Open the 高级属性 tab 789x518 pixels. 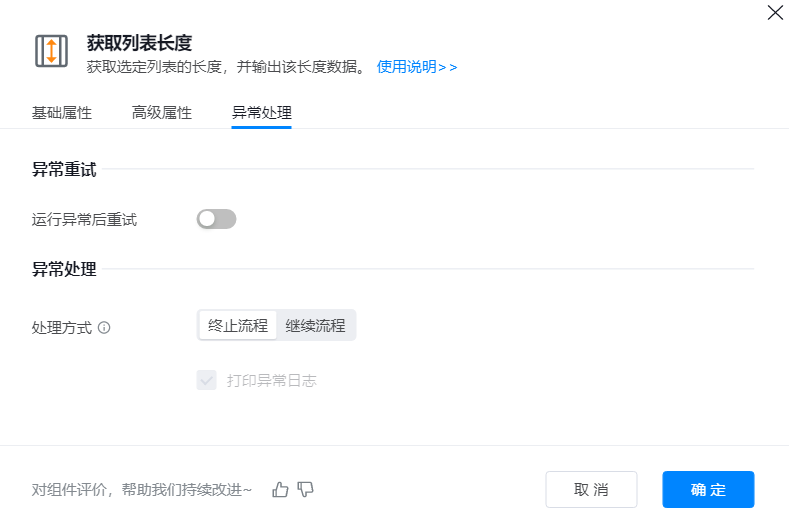click(x=162, y=113)
